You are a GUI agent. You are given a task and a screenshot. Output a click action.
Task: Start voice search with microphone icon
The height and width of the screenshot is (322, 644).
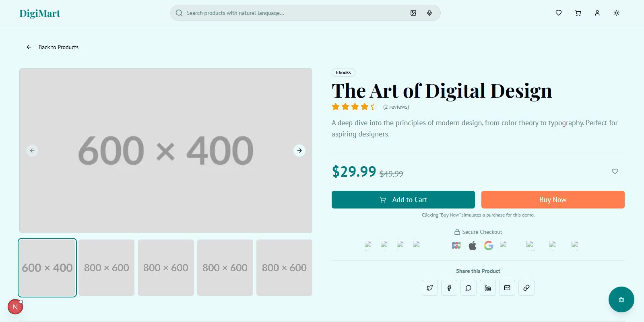pyautogui.click(x=429, y=13)
